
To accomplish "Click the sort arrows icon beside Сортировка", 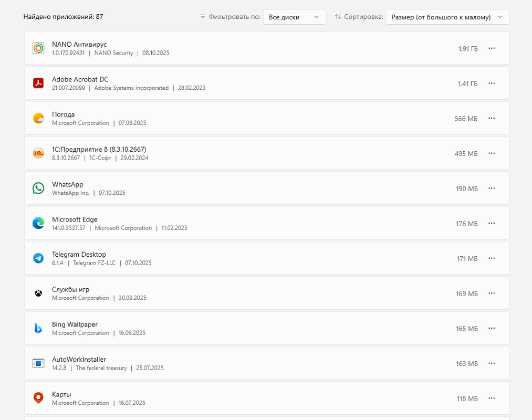I will (x=338, y=17).
